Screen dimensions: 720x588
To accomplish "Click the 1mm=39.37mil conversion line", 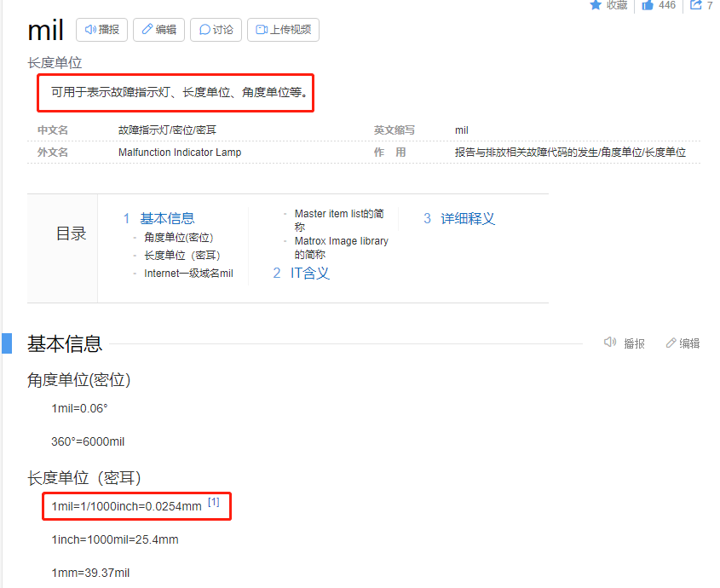I will pyautogui.click(x=90, y=573).
